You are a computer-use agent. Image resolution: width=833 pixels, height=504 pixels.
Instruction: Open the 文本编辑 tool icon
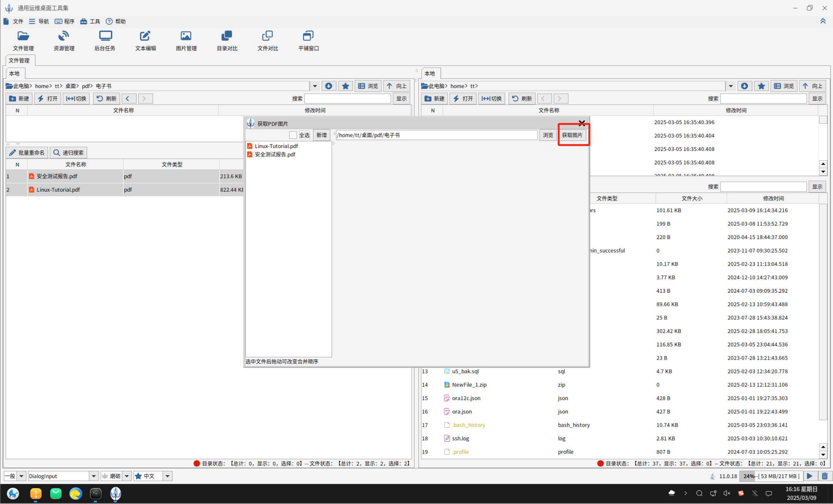[x=145, y=40]
